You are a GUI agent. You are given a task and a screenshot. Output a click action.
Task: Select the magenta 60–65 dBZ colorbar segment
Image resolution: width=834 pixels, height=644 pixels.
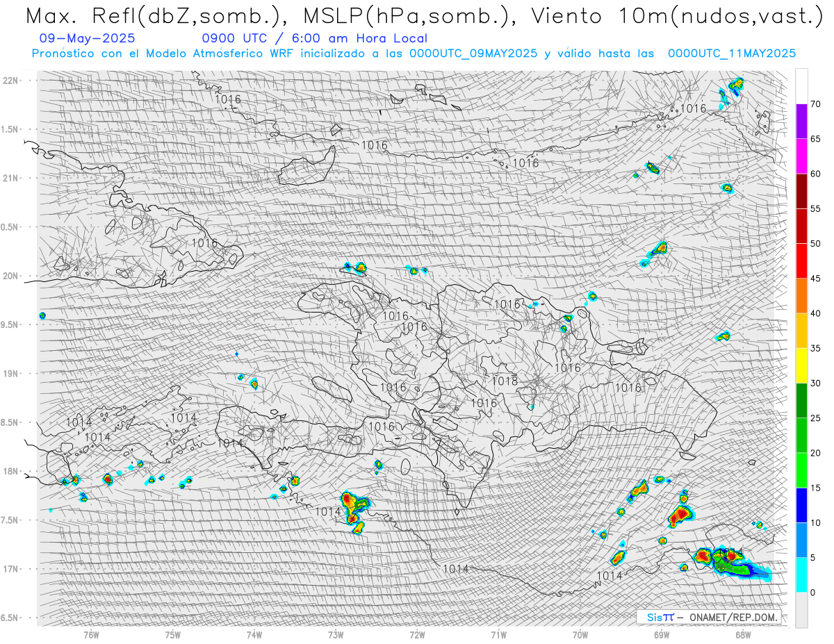point(801,156)
